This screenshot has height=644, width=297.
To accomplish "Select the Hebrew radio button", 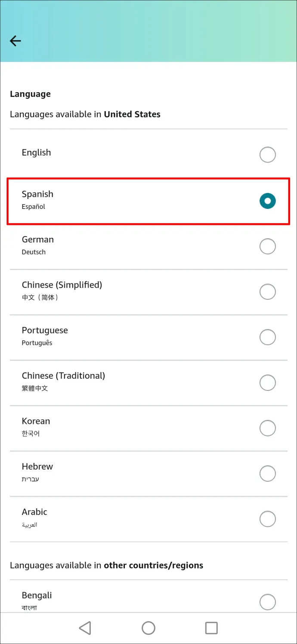I will pyautogui.click(x=267, y=473).
